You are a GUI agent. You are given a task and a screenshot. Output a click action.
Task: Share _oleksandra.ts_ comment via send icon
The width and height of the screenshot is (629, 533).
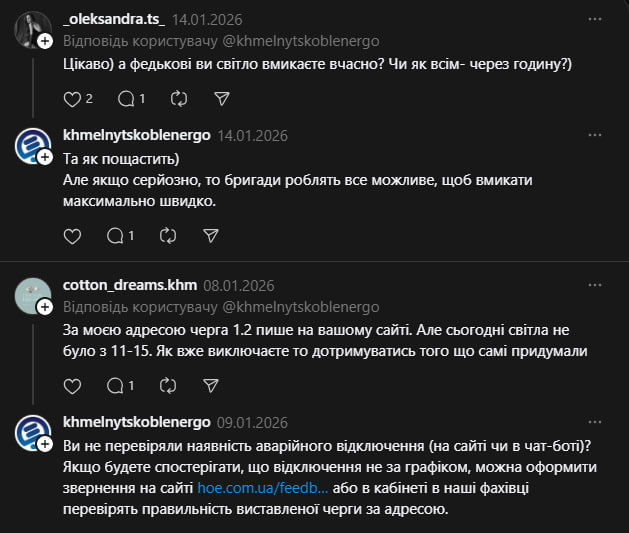[x=223, y=99]
